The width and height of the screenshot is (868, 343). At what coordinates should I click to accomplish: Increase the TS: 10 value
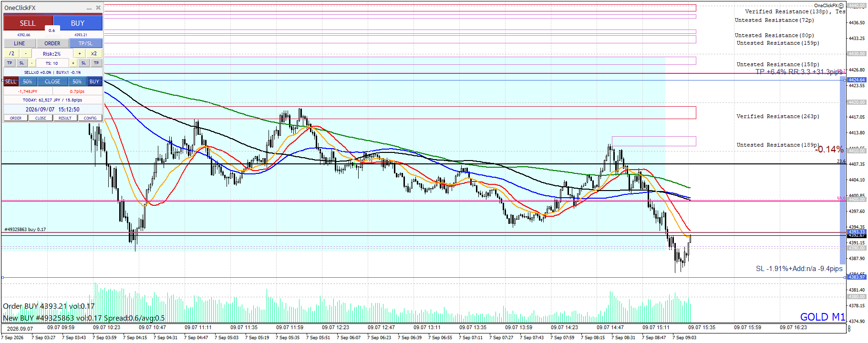point(73,63)
